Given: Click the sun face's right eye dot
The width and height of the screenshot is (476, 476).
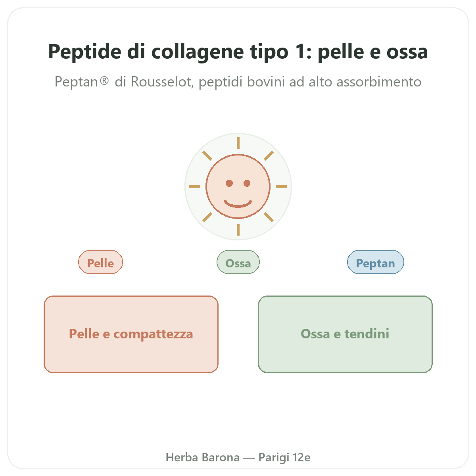Looking at the screenshot, I should [247, 183].
